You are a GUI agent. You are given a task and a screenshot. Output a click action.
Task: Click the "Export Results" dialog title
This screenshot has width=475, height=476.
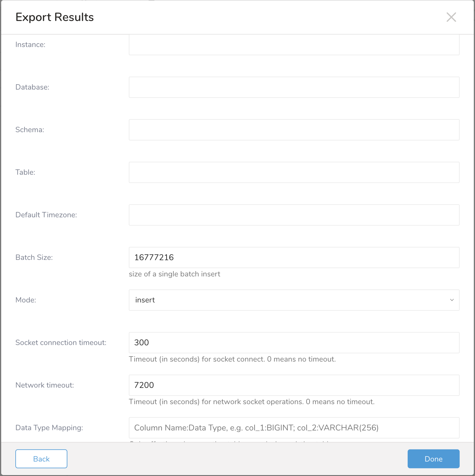click(55, 17)
